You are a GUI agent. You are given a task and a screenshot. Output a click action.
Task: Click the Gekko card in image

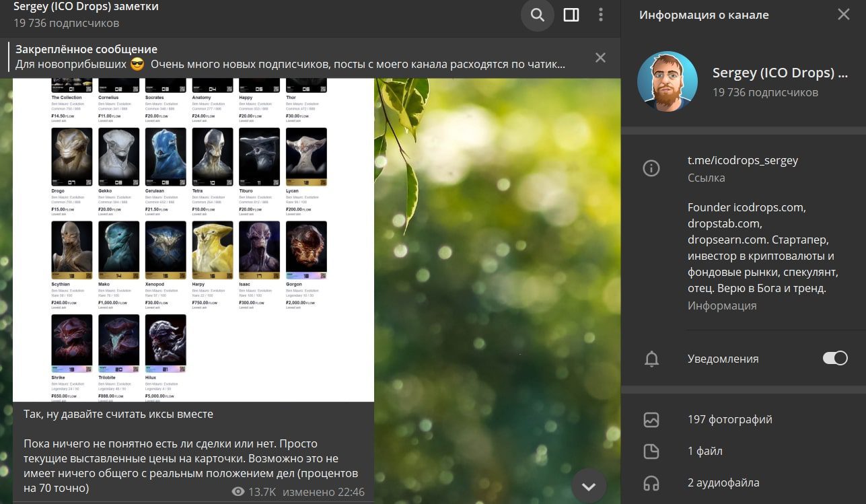click(119, 157)
